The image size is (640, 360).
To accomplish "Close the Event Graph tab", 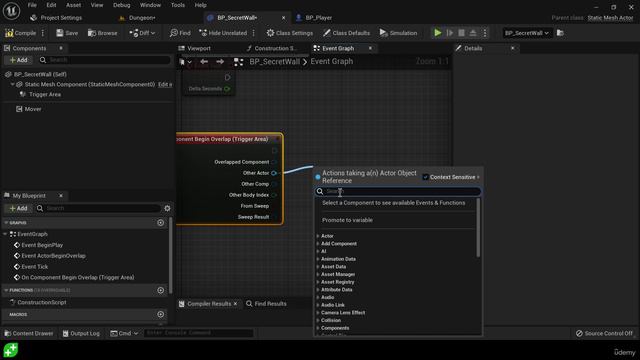I will click(x=370, y=48).
